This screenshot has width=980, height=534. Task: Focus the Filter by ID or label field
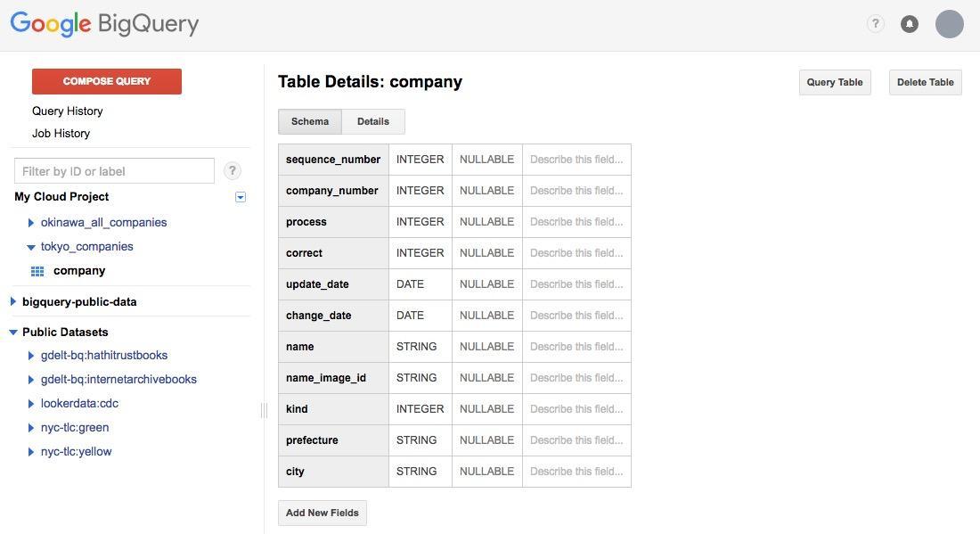pos(114,170)
